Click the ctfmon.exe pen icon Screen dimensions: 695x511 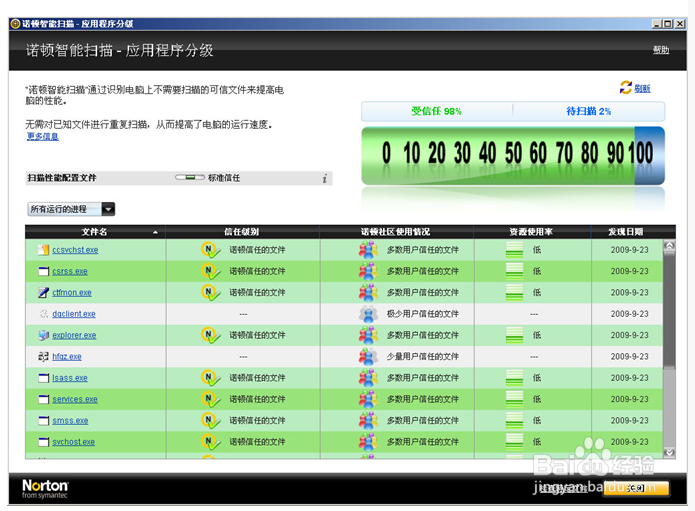coord(43,293)
